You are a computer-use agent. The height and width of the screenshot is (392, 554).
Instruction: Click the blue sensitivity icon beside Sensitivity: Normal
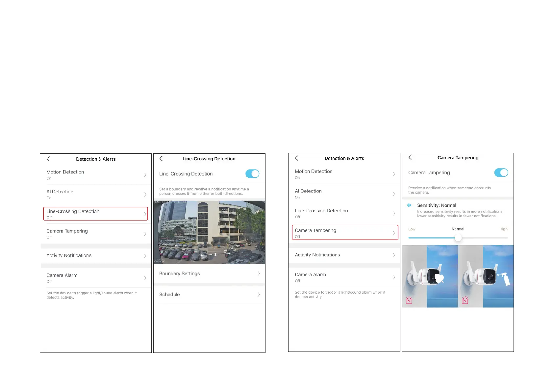tap(409, 205)
